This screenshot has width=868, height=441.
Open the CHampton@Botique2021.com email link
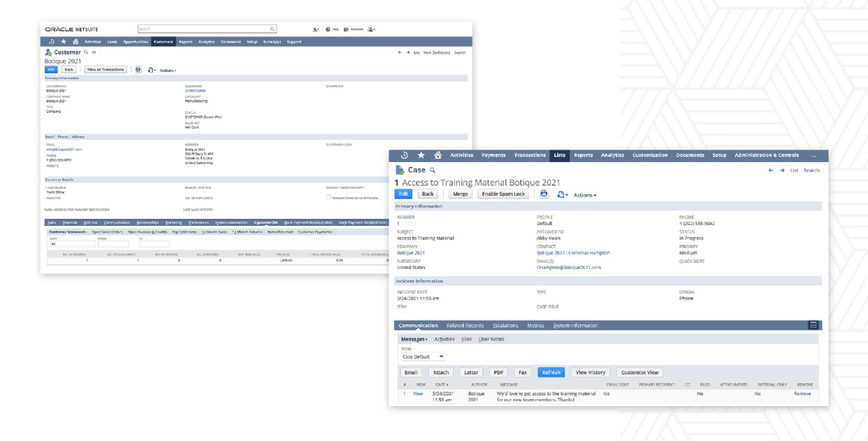pyautogui.click(x=568, y=267)
